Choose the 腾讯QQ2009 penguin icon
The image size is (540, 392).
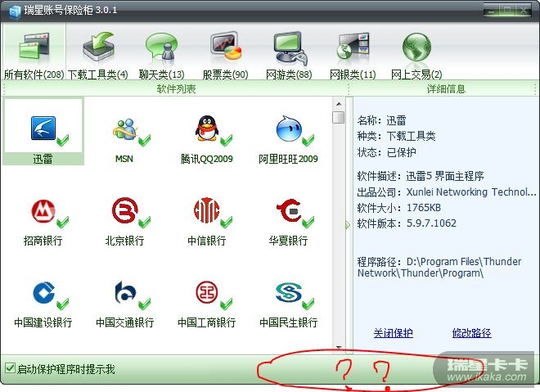coord(207,128)
